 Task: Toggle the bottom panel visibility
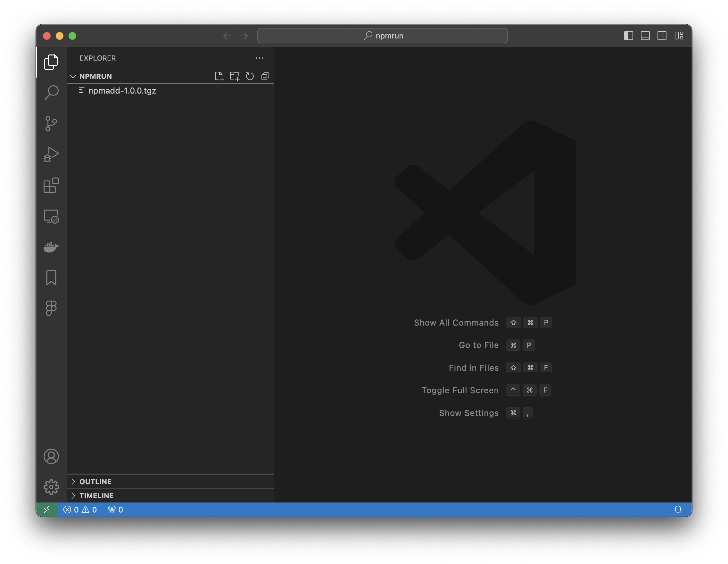645,36
